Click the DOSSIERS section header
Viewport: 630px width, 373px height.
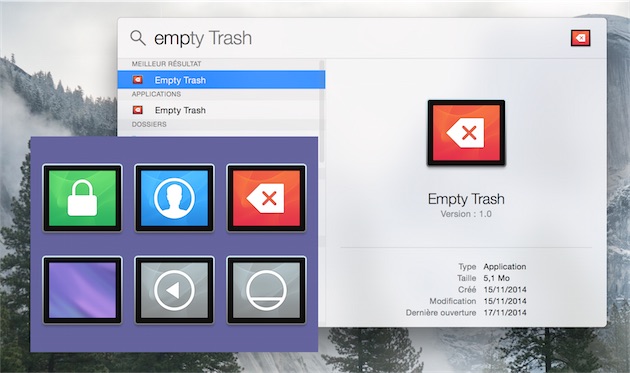(149, 125)
